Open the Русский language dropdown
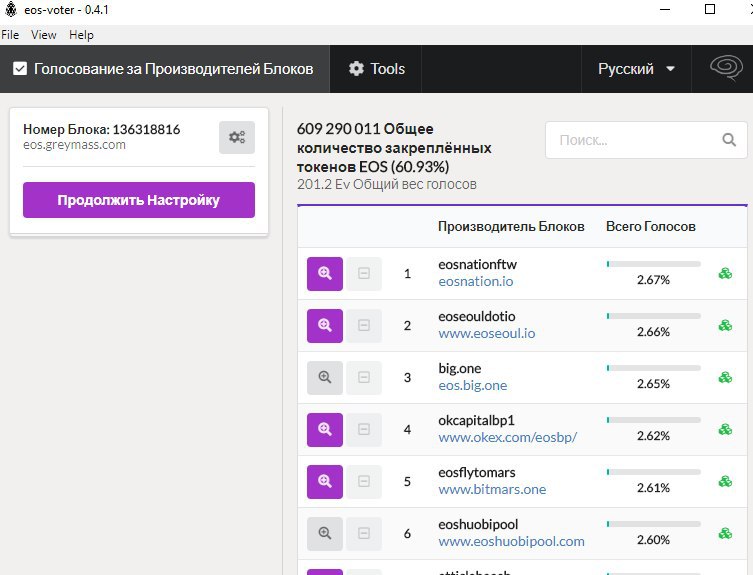This screenshot has width=753, height=575. point(636,69)
